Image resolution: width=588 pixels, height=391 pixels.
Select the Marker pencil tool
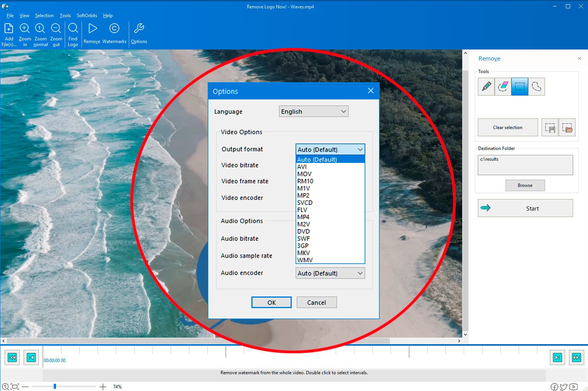tap(486, 86)
